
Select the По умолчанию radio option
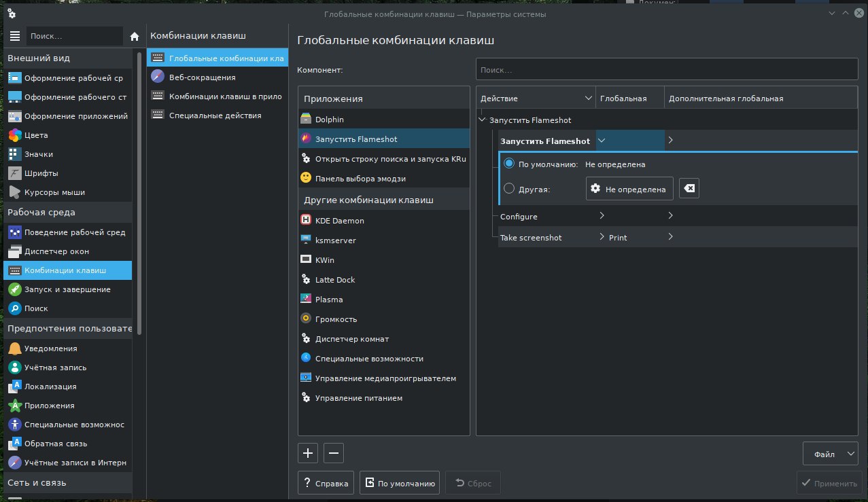[508, 164]
